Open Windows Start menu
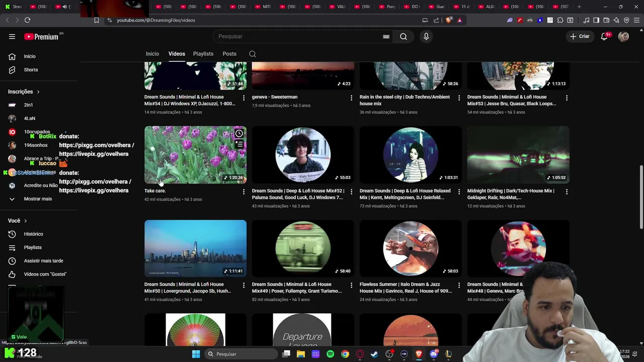 click(196, 354)
